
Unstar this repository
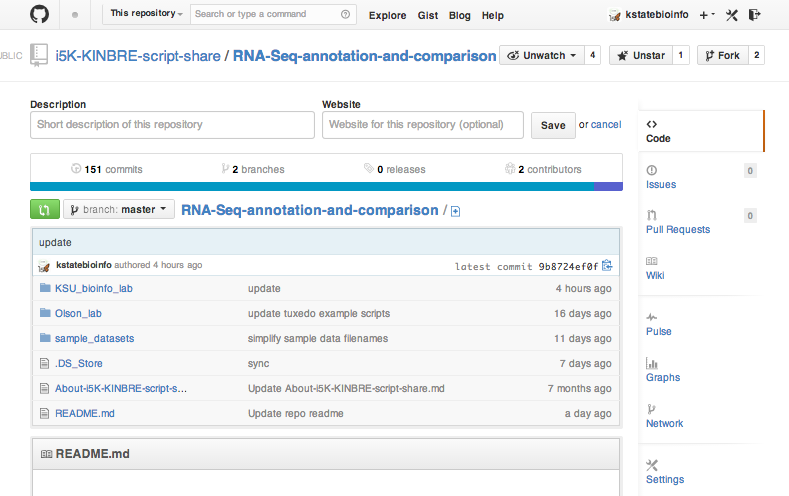coord(641,55)
